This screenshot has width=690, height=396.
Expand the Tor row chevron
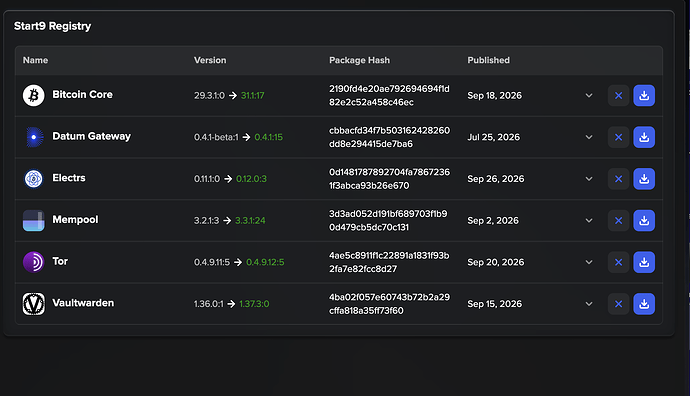click(589, 262)
